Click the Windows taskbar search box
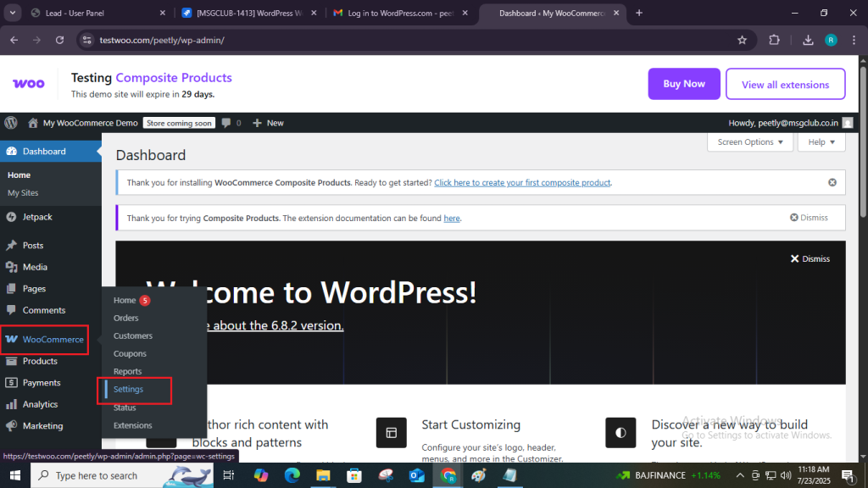The height and width of the screenshot is (488, 868). click(122, 475)
